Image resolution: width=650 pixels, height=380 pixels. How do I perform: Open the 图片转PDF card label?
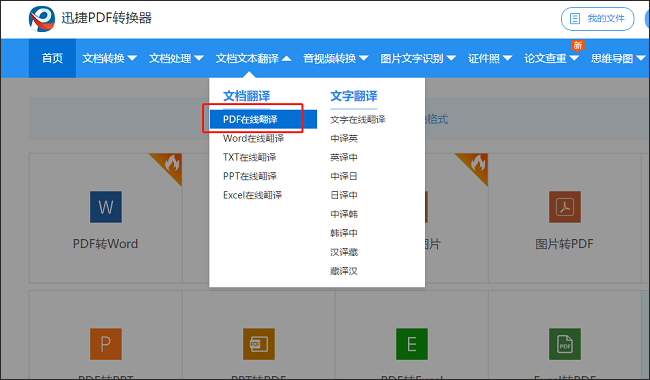564,244
